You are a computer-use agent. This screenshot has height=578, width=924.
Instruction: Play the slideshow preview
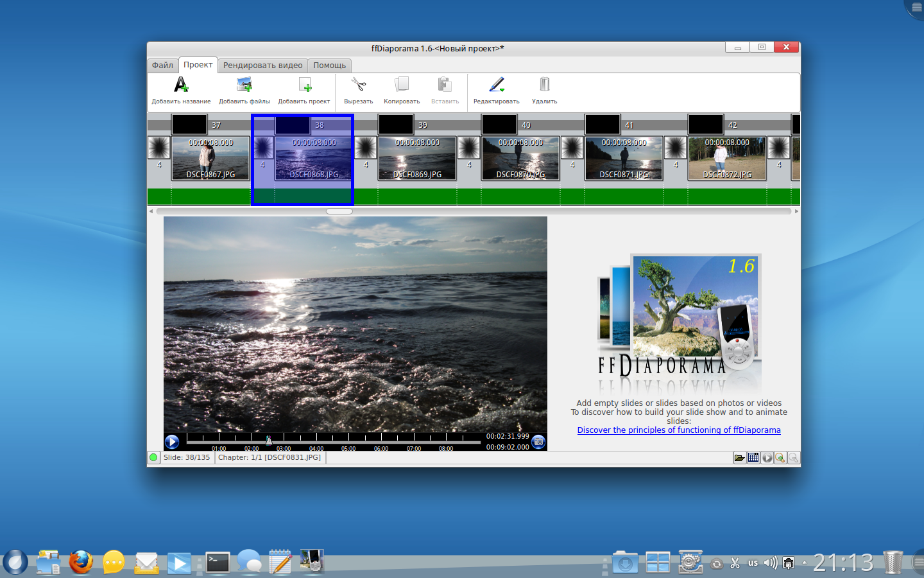pyautogui.click(x=172, y=442)
